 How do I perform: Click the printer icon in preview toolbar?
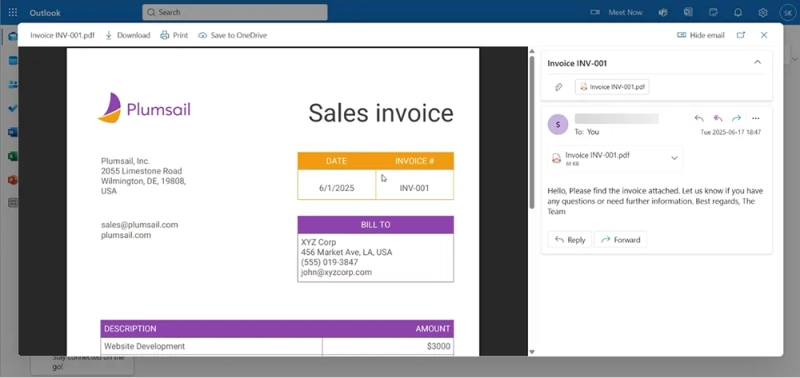pyautogui.click(x=164, y=35)
